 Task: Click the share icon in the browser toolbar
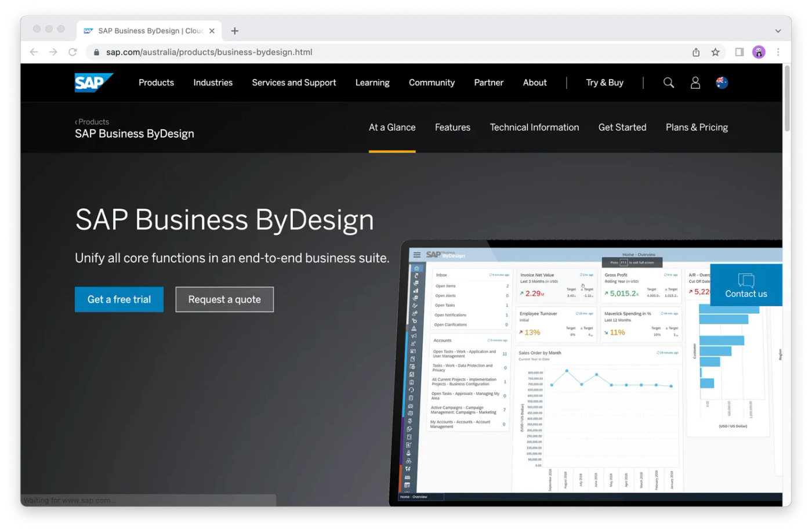point(695,52)
